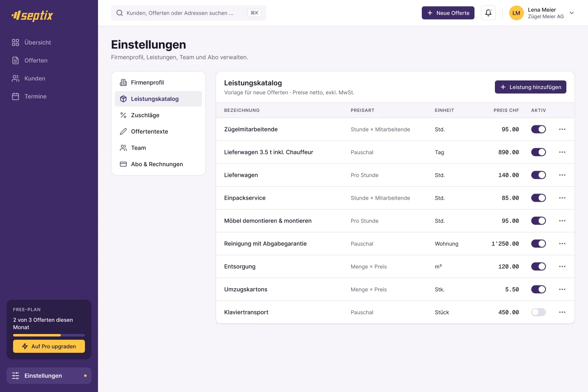Deactivate Zügelmitarbeitende service
The height and width of the screenshot is (392, 588).
pyautogui.click(x=539, y=129)
